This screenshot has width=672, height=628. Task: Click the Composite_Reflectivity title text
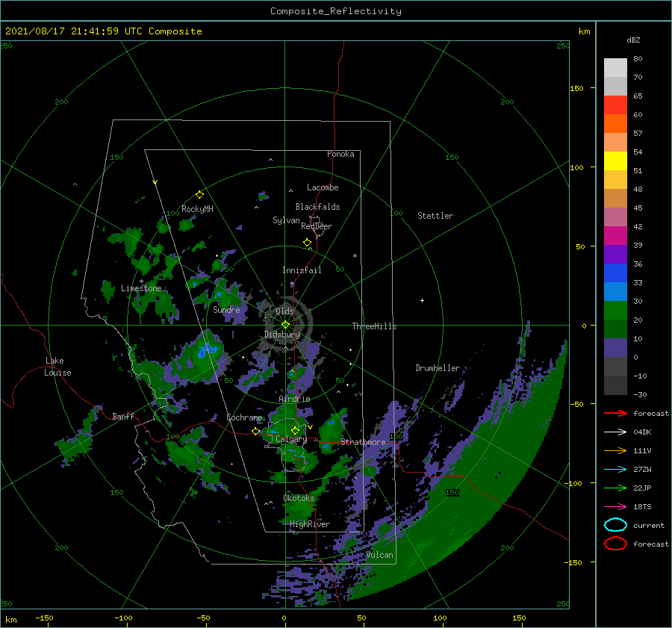point(336,11)
